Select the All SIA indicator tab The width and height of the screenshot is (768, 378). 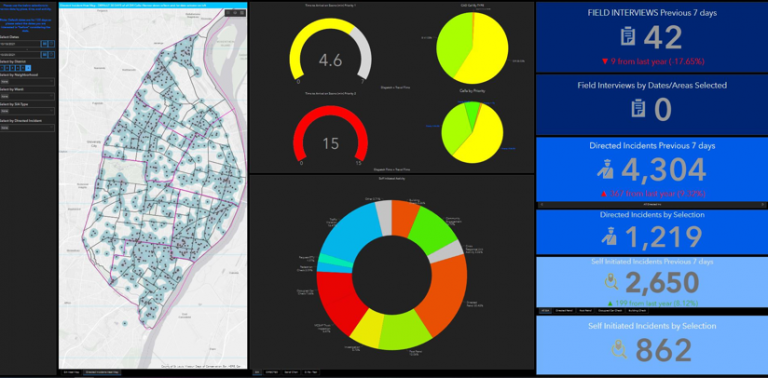point(545,310)
